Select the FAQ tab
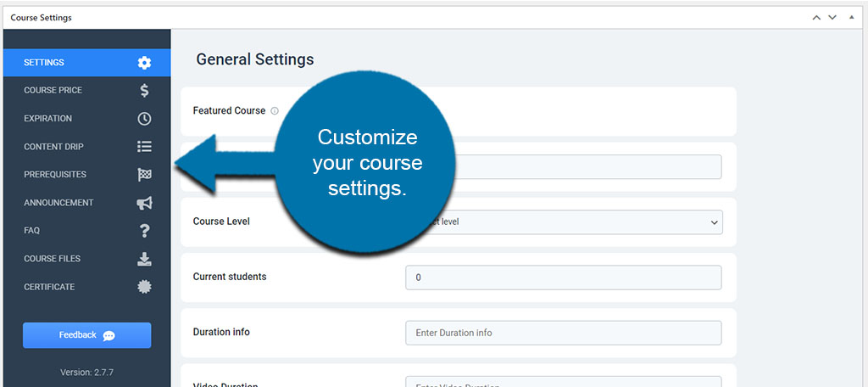Image resolution: width=868 pixels, height=387 pixels. click(87, 231)
